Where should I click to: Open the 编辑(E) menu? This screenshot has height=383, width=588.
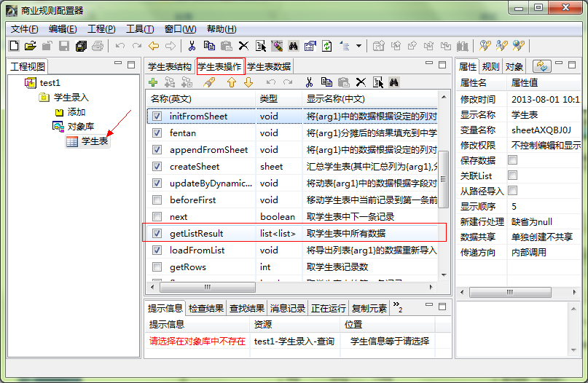click(x=63, y=29)
